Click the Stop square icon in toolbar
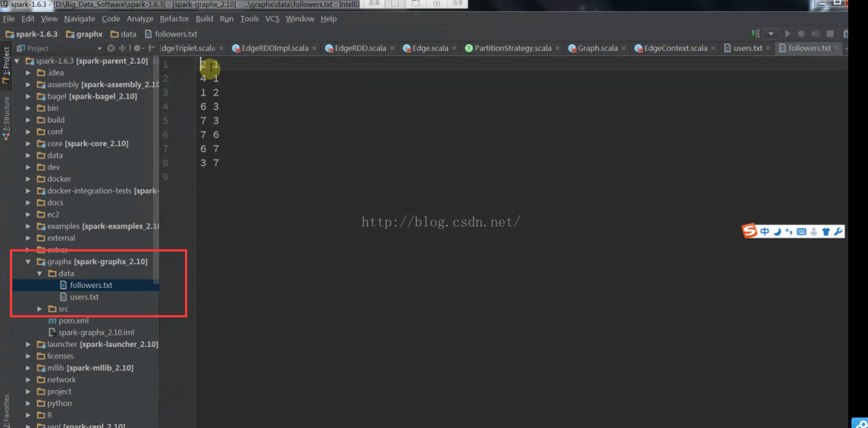The image size is (868, 428). click(830, 34)
